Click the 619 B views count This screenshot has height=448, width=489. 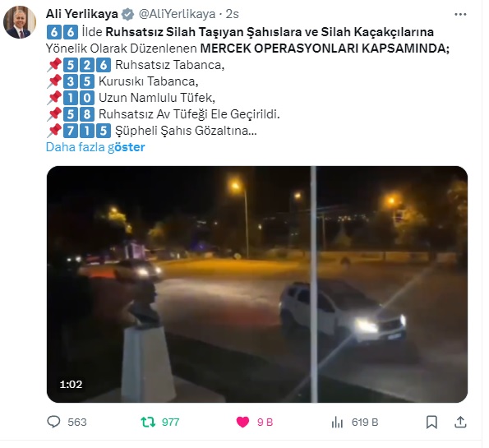365,422
